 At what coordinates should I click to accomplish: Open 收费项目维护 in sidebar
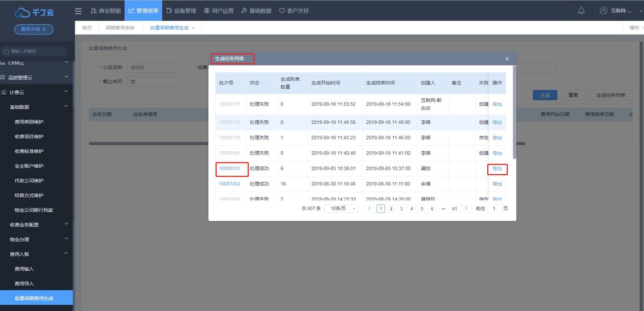(x=29, y=136)
